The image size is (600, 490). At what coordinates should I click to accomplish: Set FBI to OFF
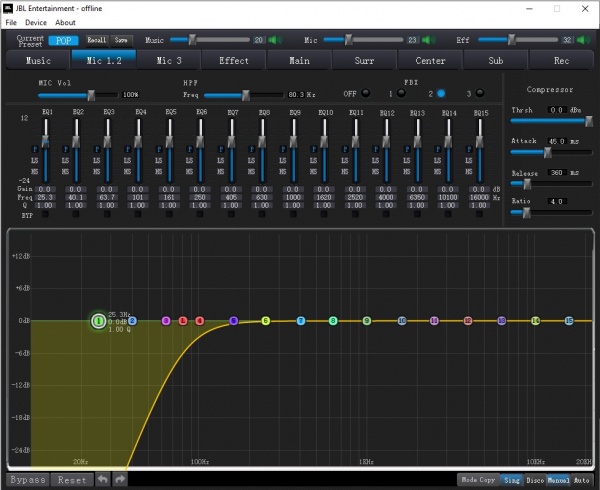(x=365, y=93)
